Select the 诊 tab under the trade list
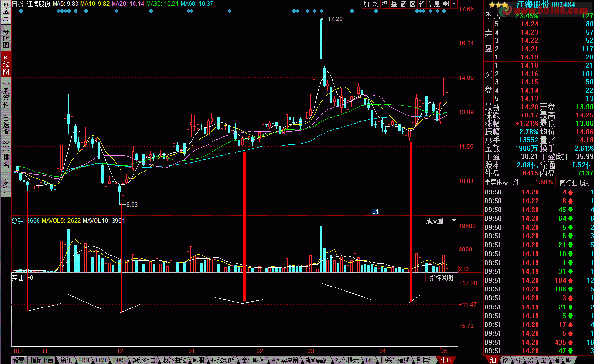This screenshot has width=594, height=364. [x=506, y=360]
